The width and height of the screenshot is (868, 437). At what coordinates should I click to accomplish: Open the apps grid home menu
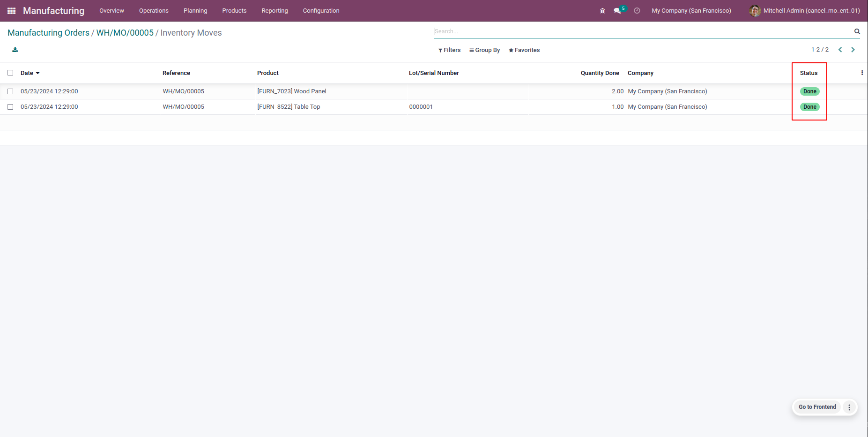pyautogui.click(x=12, y=11)
